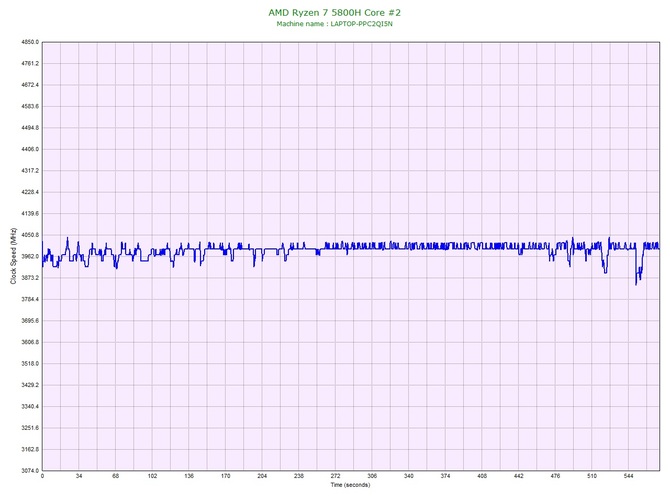Screen dimensions: 670x502
Task: Select the 4494.8 y-axis value
Action: [30, 128]
